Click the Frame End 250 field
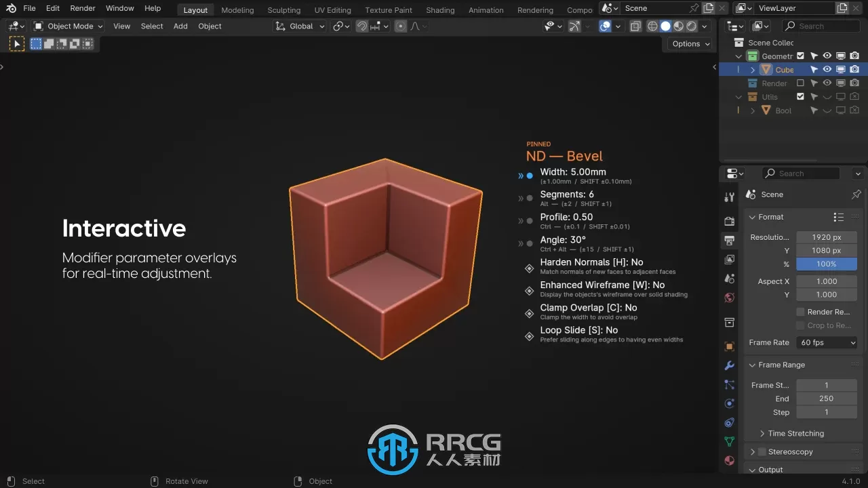 pyautogui.click(x=827, y=399)
